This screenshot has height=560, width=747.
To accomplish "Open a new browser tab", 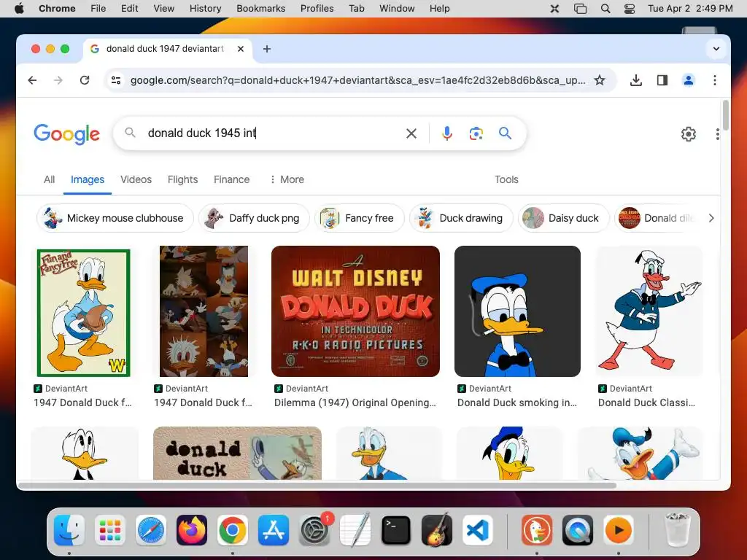I will point(267,49).
